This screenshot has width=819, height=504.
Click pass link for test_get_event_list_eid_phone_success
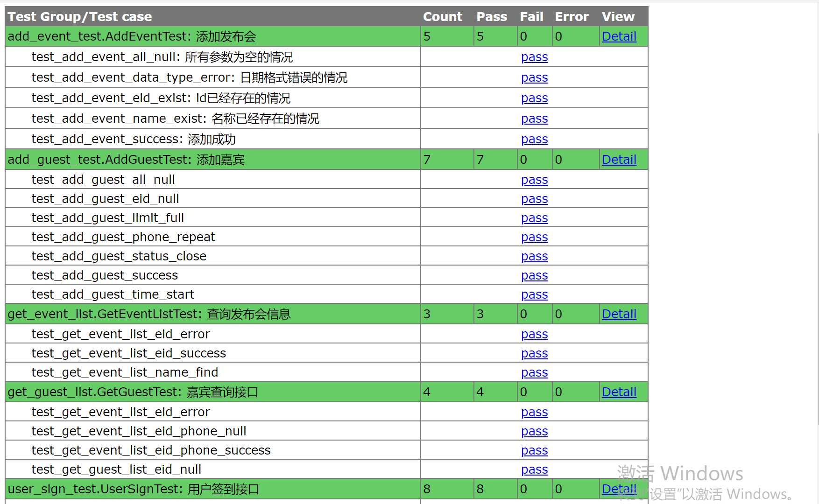tap(534, 451)
